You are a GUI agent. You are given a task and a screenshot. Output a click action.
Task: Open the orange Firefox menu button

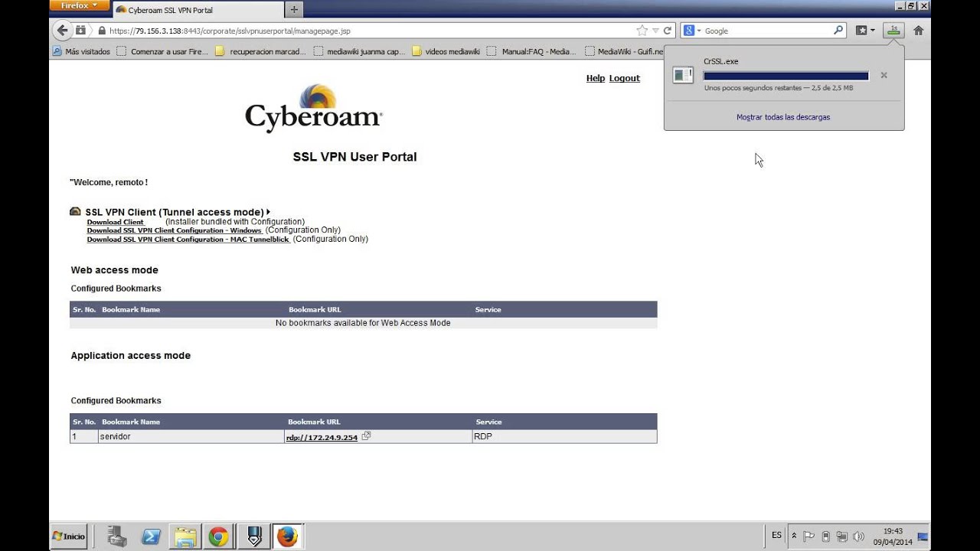[79, 5]
